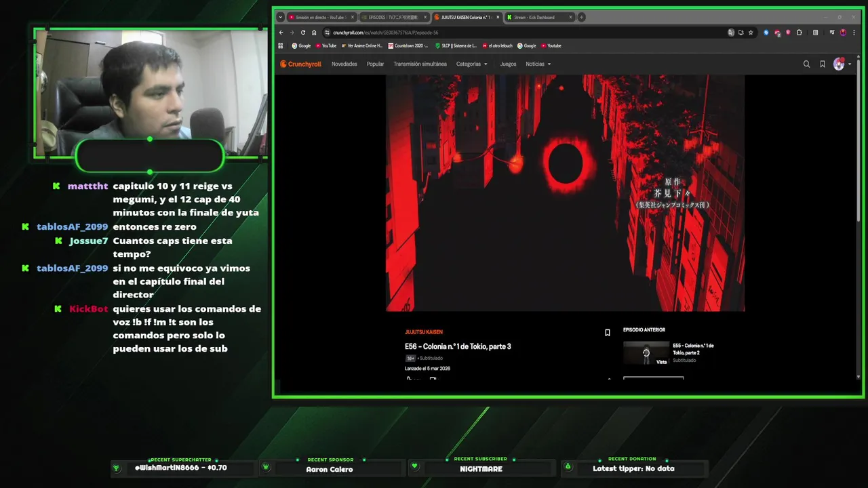This screenshot has height=488, width=868.
Task: Click the browser forward arrow
Action: [292, 33]
